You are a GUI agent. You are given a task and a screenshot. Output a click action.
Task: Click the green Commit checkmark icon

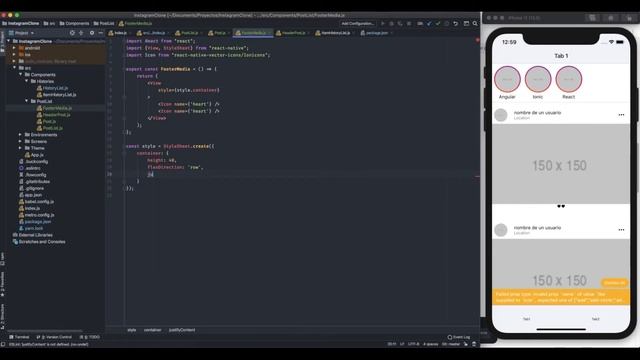pyautogui.click(x=438, y=24)
